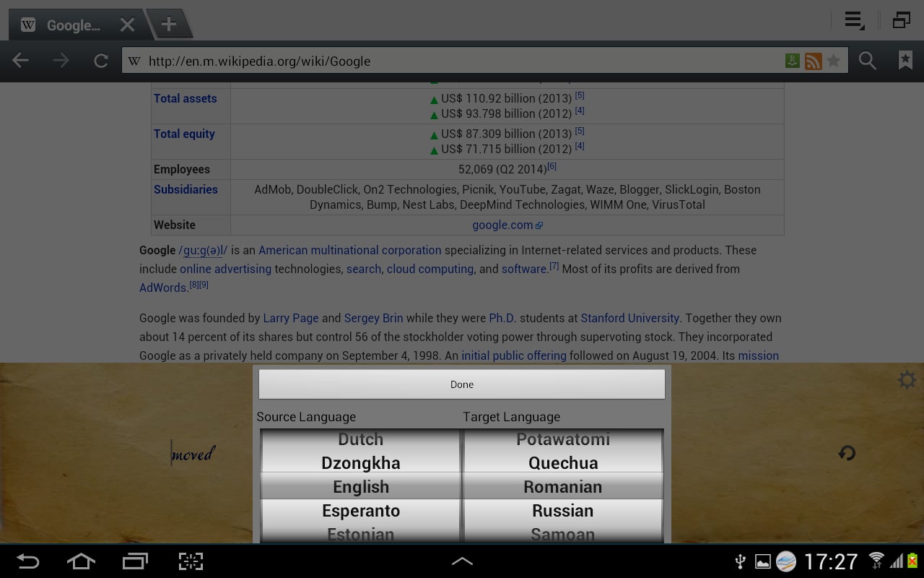Go back with the browser back arrow

click(x=21, y=61)
